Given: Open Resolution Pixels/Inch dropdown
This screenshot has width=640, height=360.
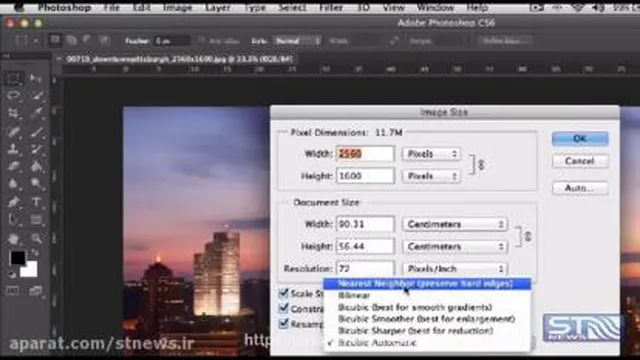Looking at the screenshot, I should (x=455, y=269).
